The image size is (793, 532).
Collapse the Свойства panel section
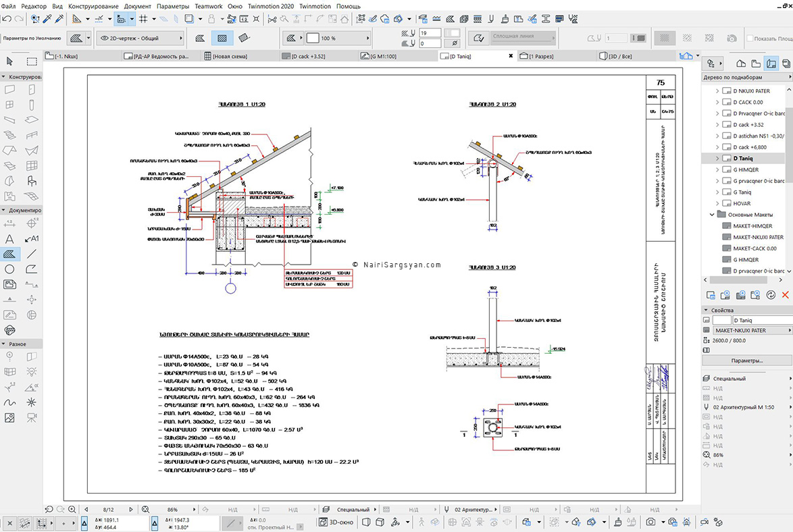coord(706,310)
